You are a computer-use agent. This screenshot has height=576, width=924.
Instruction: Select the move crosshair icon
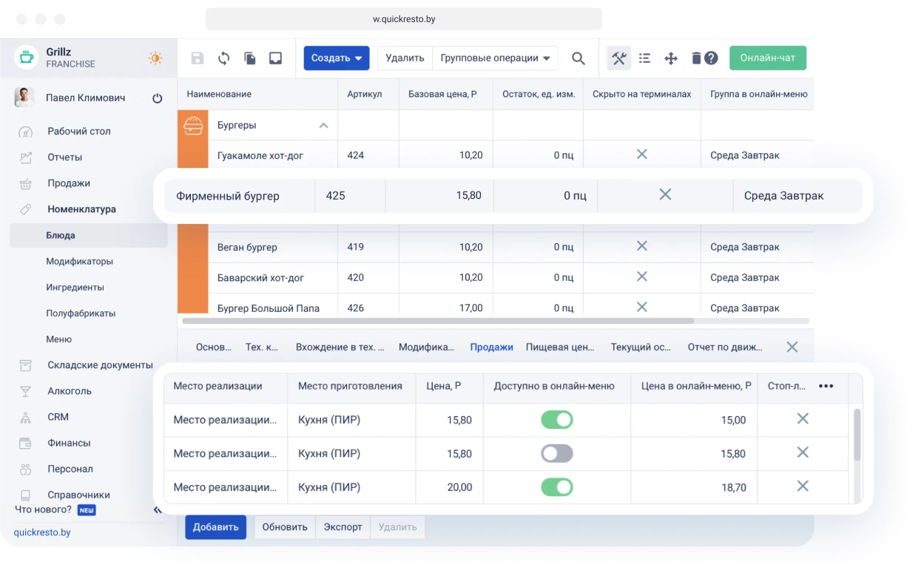tap(670, 58)
